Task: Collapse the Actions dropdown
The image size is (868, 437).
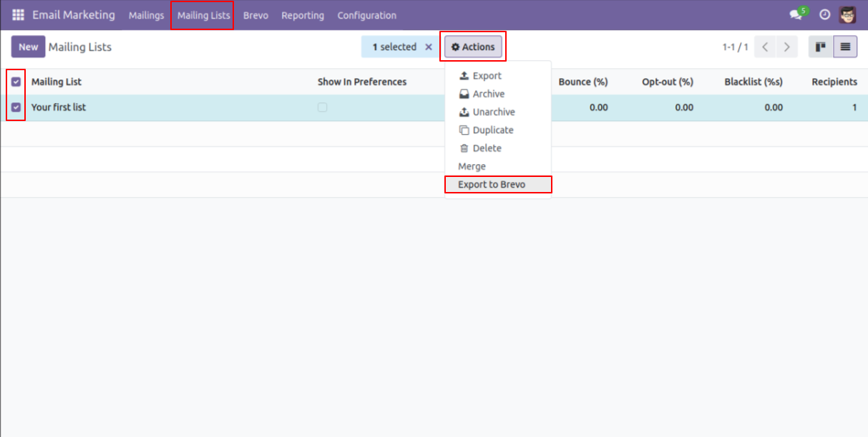Action: click(x=473, y=47)
